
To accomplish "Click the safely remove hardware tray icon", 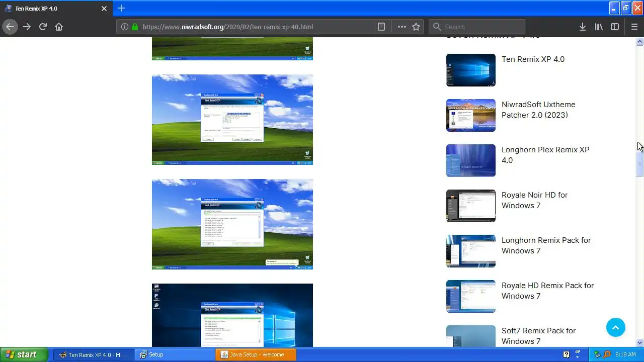I will coord(597,354).
